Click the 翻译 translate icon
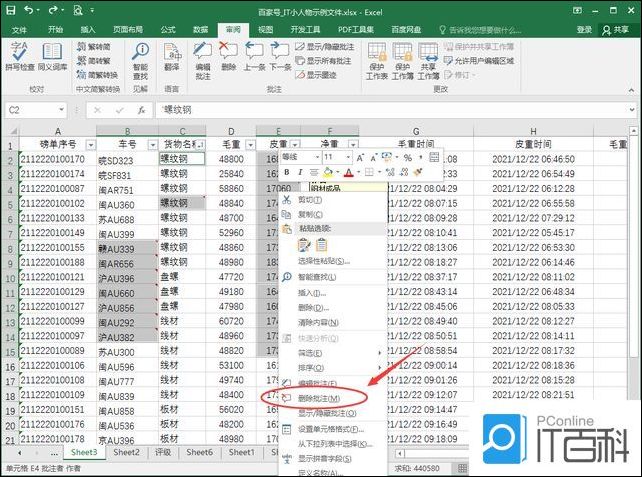The width and height of the screenshot is (642, 477). [x=172, y=57]
